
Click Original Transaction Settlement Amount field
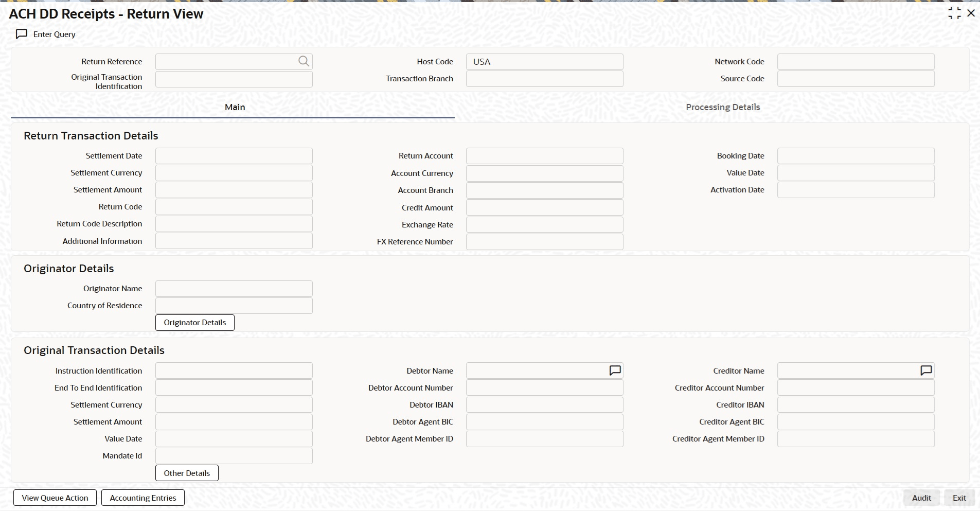click(234, 422)
